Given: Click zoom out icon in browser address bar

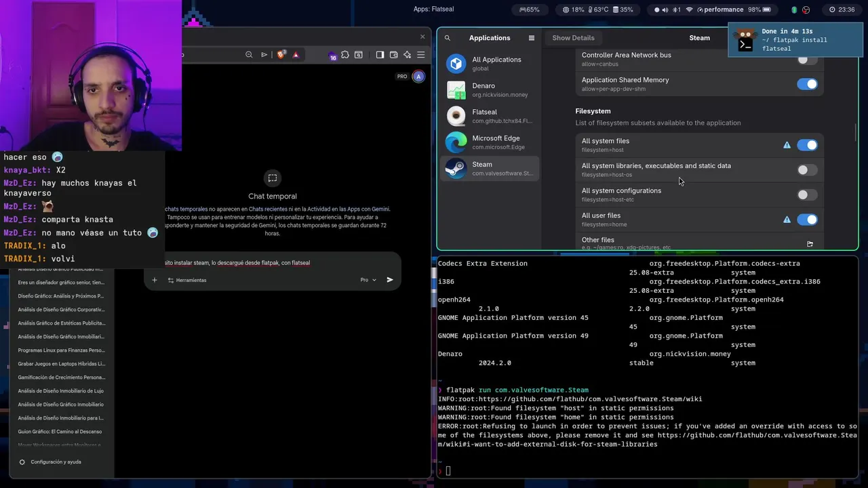Looking at the screenshot, I should [x=249, y=55].
